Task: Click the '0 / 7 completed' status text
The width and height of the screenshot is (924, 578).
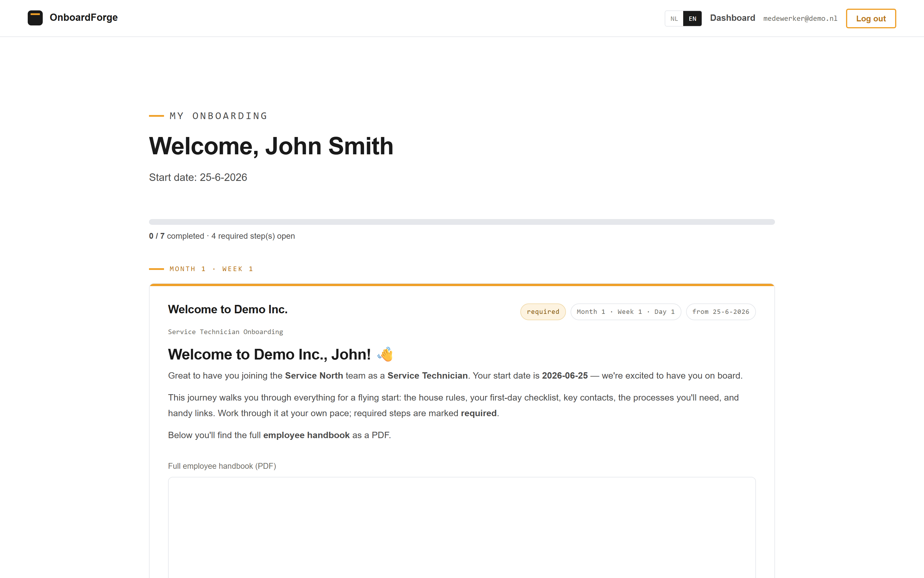Action: tap(176, 236)
